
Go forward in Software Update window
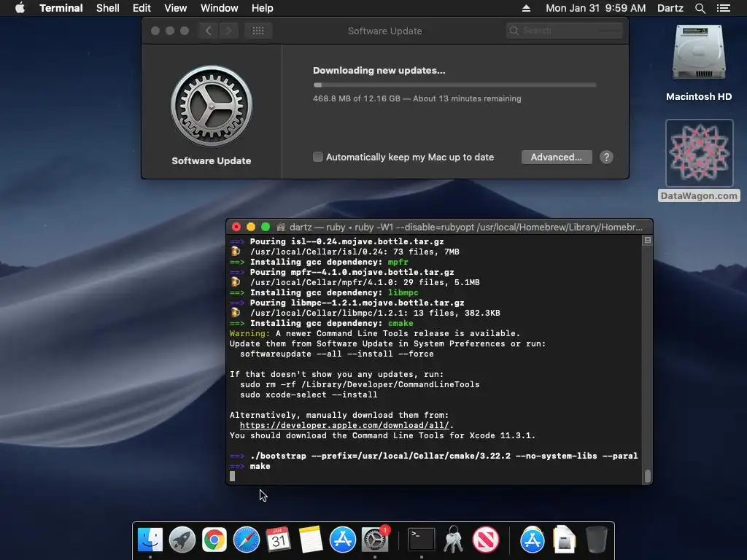pyautogui.click(x=228, y=31)
